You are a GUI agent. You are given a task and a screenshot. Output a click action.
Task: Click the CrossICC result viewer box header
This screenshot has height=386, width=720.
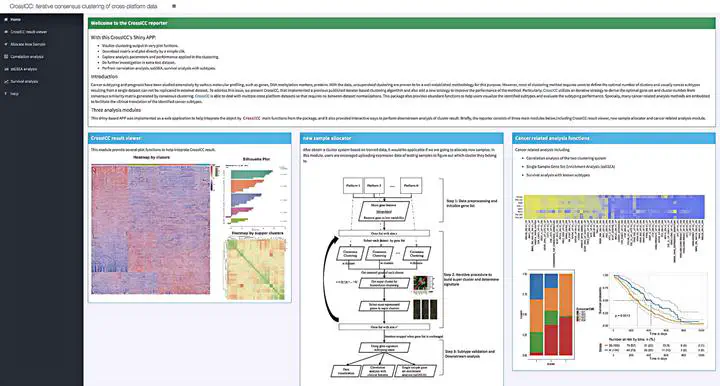point(190,138)
